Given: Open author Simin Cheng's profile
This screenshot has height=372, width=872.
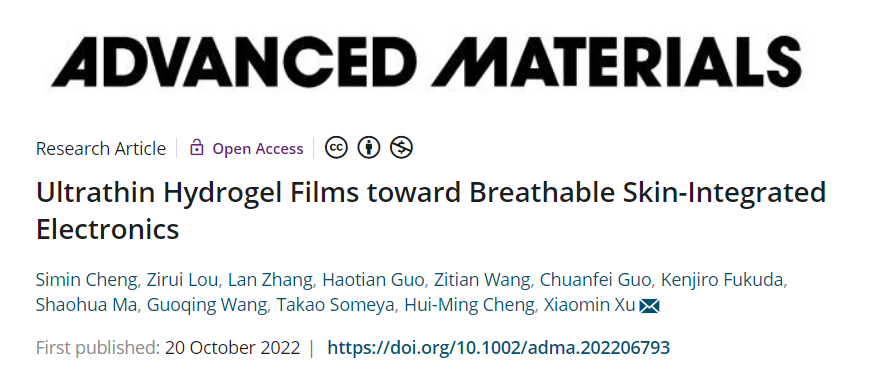Looking at the screenshot, I should tap(86, 280).
